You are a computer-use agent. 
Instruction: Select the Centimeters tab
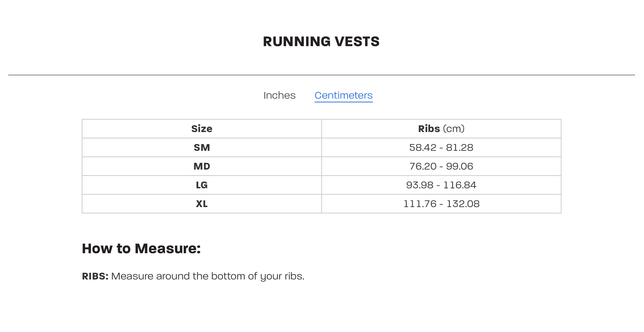(x=343, y=95)
